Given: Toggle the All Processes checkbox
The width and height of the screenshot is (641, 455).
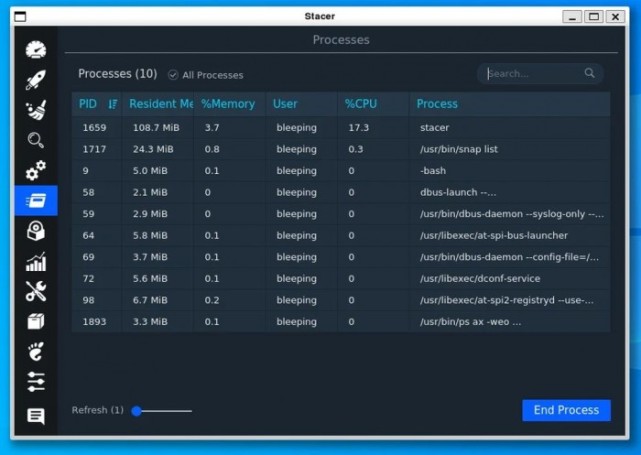Looking at the screenshot, I should 173,75.
